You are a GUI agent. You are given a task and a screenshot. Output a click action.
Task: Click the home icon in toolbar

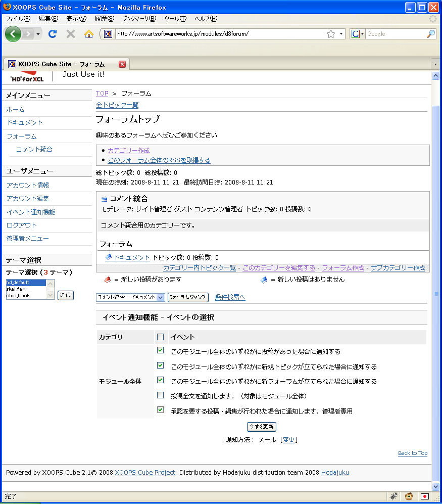click(x=89, y=34)
